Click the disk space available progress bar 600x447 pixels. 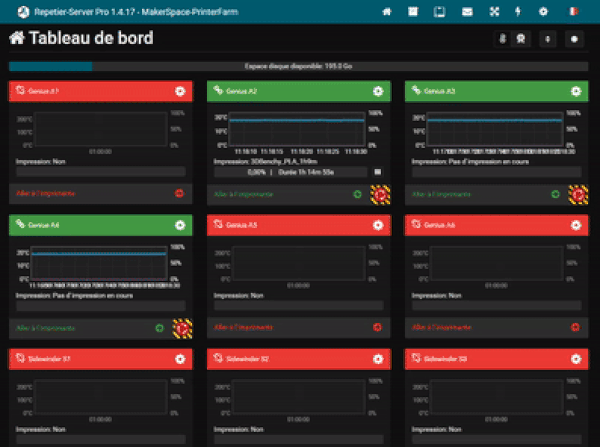coord(299,67)
